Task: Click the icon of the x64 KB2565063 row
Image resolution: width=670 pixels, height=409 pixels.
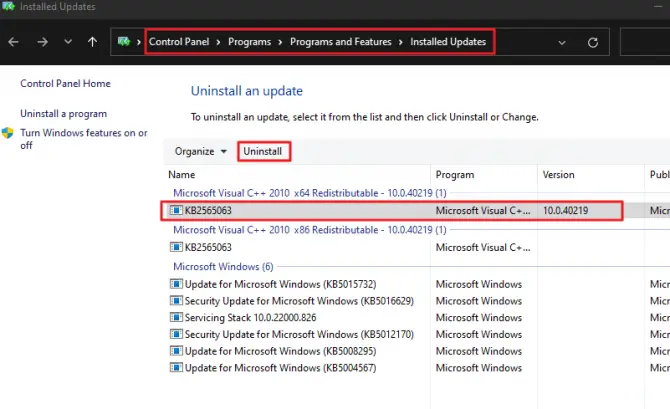Action: [176, 210]
